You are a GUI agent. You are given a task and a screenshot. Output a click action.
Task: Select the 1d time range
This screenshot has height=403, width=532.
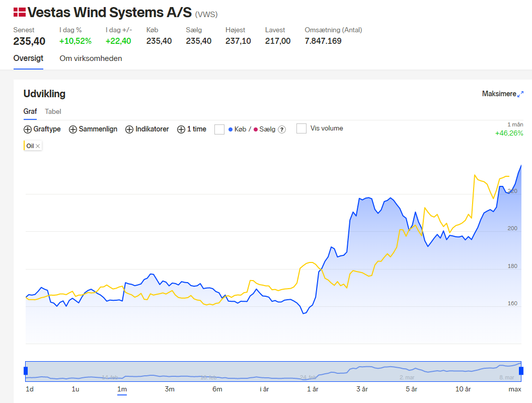[x=30, y=389]
